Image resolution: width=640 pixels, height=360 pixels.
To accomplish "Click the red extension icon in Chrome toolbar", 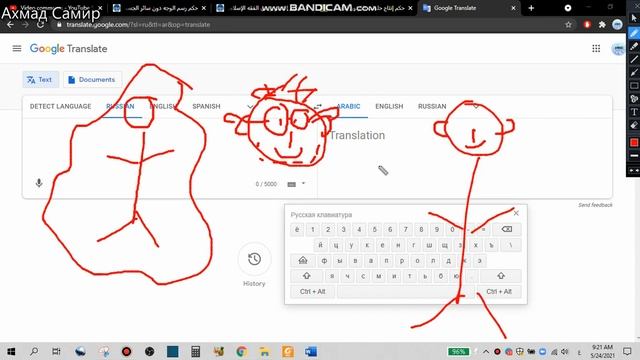I will pos(587,24).
